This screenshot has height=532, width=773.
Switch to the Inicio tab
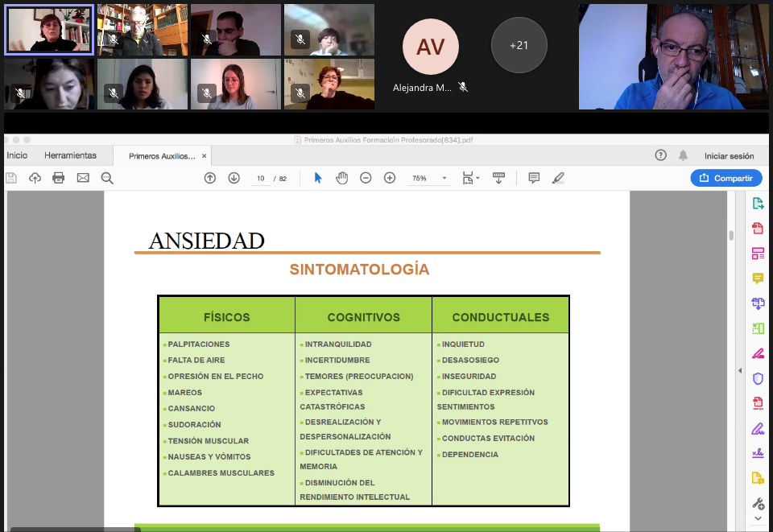17,155
